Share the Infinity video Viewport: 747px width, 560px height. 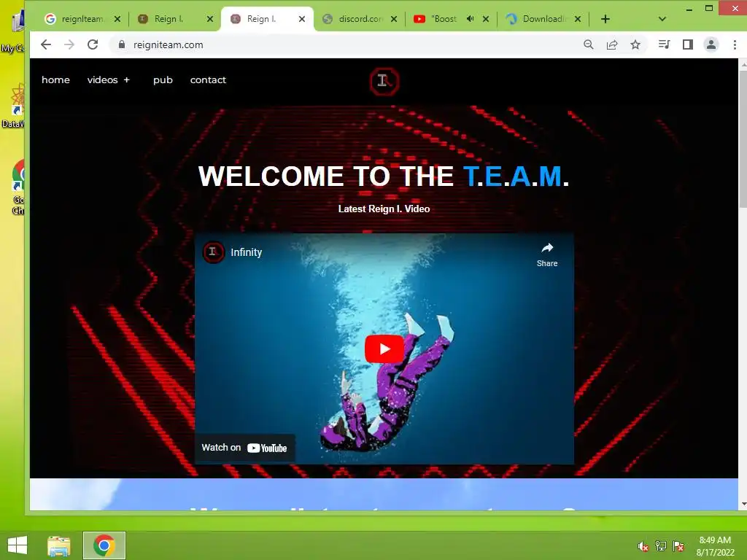click(x=547, y=254)
